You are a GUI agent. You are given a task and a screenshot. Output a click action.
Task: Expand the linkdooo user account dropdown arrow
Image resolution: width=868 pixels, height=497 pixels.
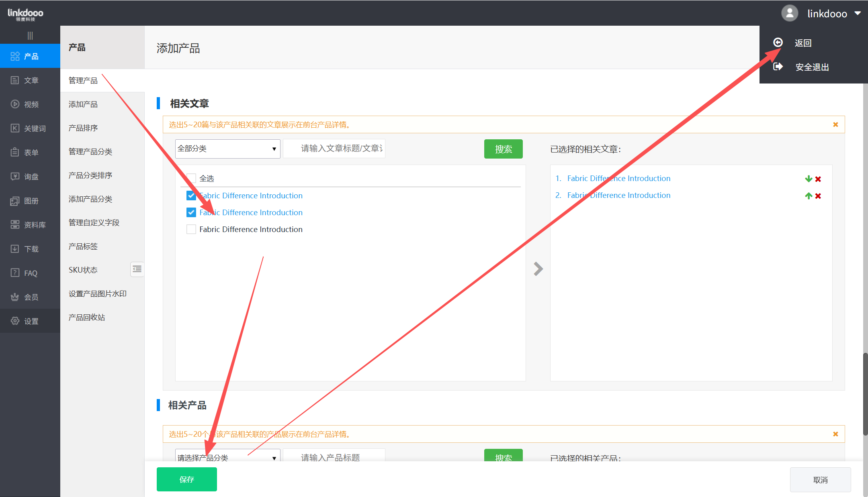[858, 13]
